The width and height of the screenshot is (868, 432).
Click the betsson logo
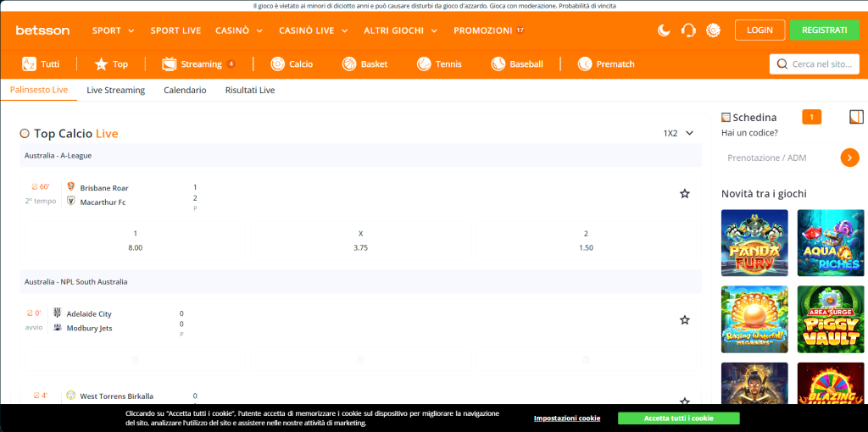coord(42,30)
